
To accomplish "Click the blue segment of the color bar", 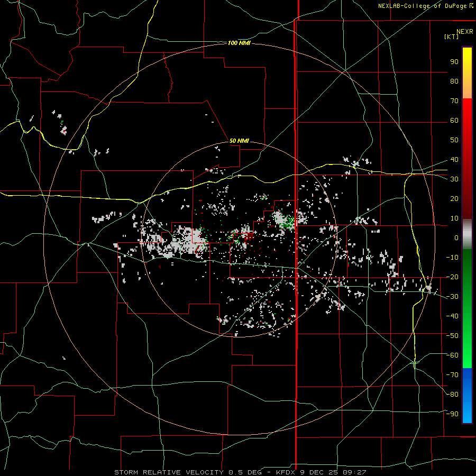I will pos(467,395).
